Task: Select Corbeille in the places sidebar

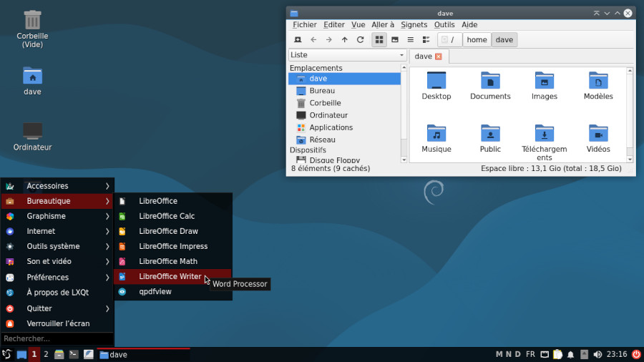Action: coord(345,103)
